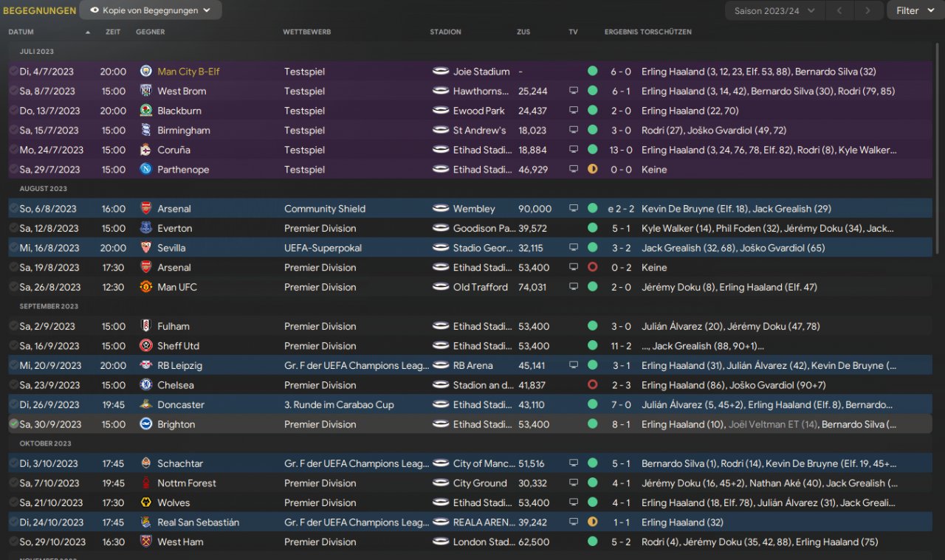The width and height of the screenshot is (945, 560).
Task: Sort by the ZUS attendance column header
Action: tap(523, 32)
